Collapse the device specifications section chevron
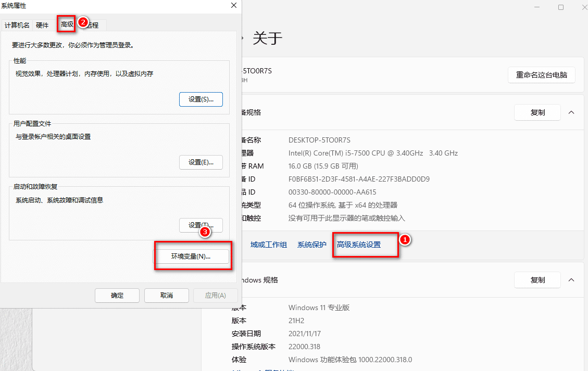 click(571, 112)
